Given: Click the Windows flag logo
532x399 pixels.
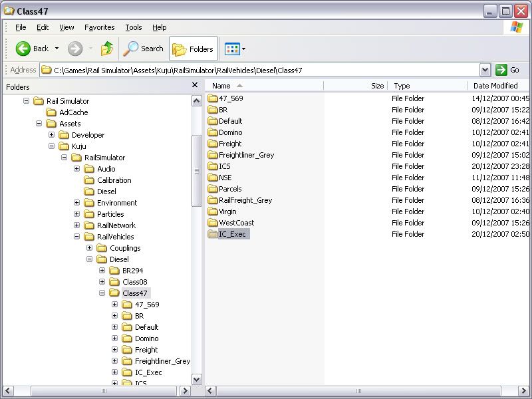Looking at the screenshot, I should pyautogui.click(x=517, y=27).
